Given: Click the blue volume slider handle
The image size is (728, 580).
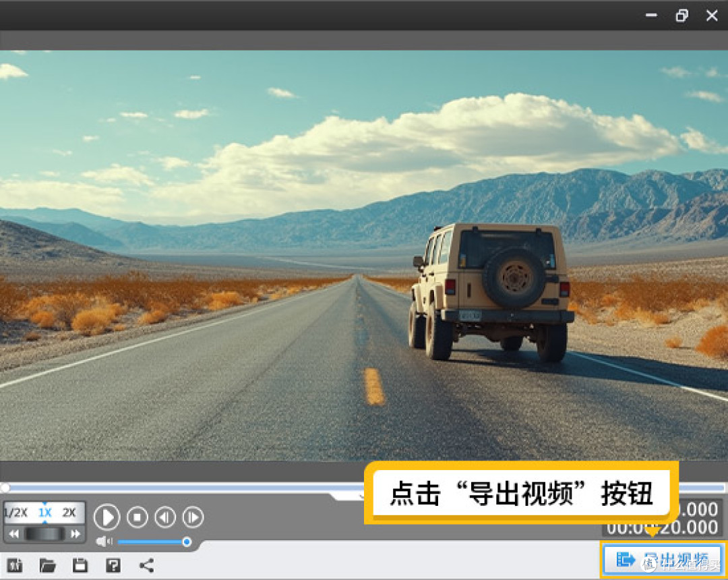Looking at the screenshot, I should pos(187,542).
